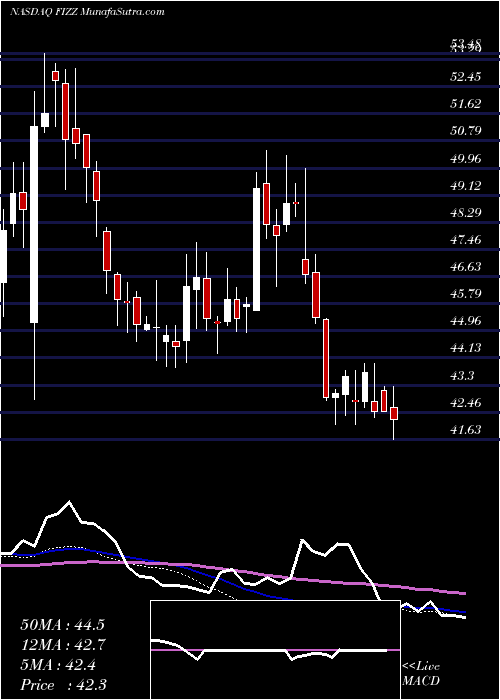The width and height of the screenshot is (500, 700).
Task: Select the 43.3 price axis label
Action: (x=462, y=376)
